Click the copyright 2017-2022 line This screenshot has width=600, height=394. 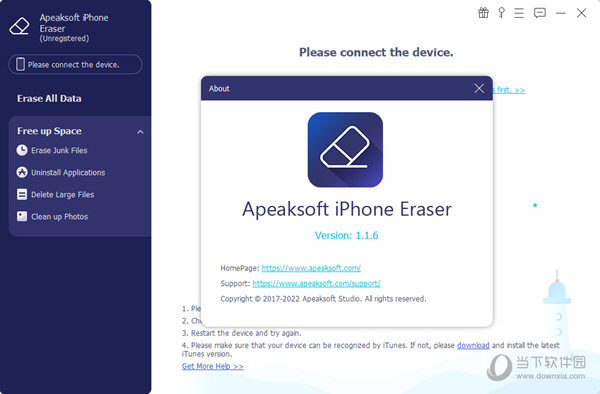[x=323, y=299]
